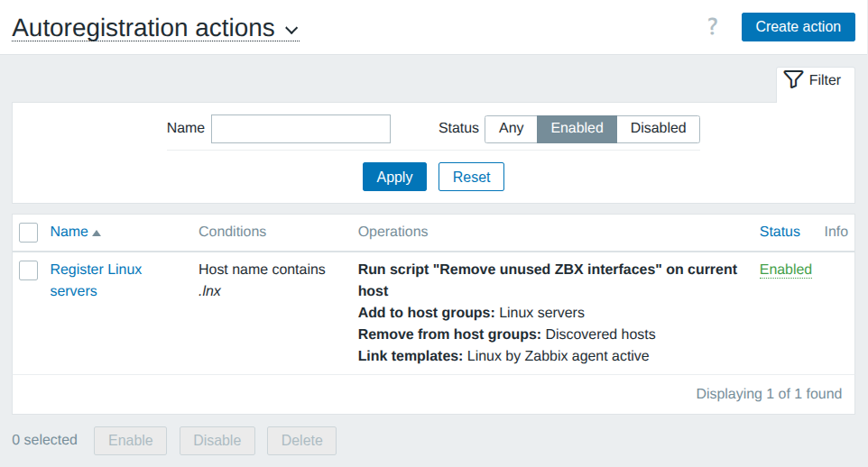Expand the Autoregistration actions title dropdown

[291, 30]
